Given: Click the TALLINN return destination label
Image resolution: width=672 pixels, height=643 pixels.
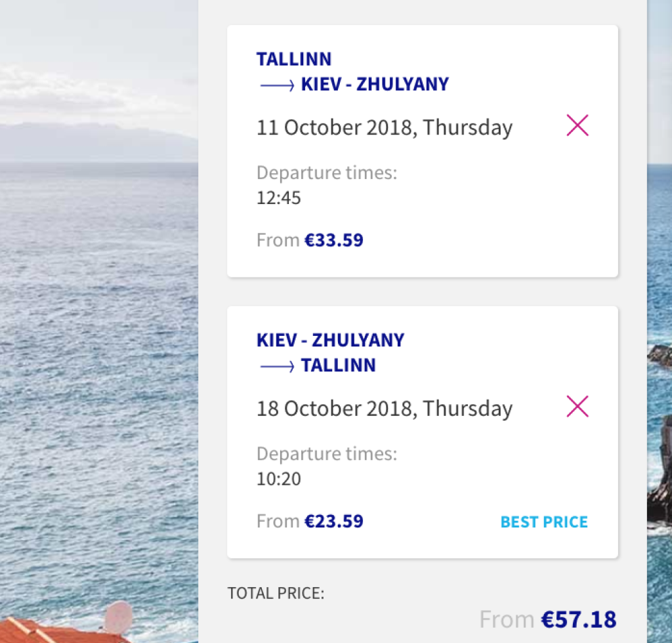Looking at the screenshot, I should point(338,365).
